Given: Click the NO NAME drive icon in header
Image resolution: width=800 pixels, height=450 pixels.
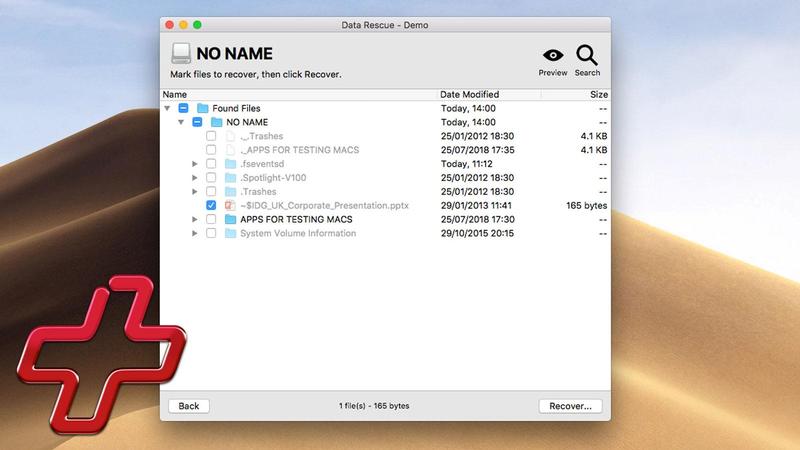Looking at the screenshot, I should tap(181, 53).
